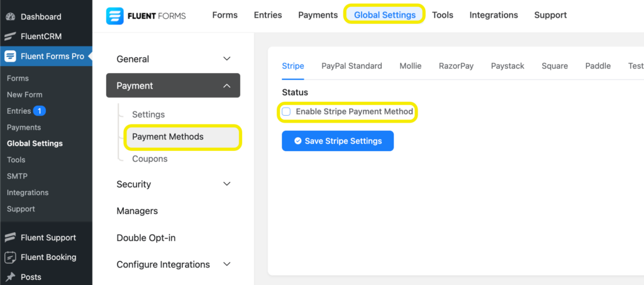Click Forms in WordPress sidebar
The height and width of the screenshot is (285, 644).
pos(18,79)
